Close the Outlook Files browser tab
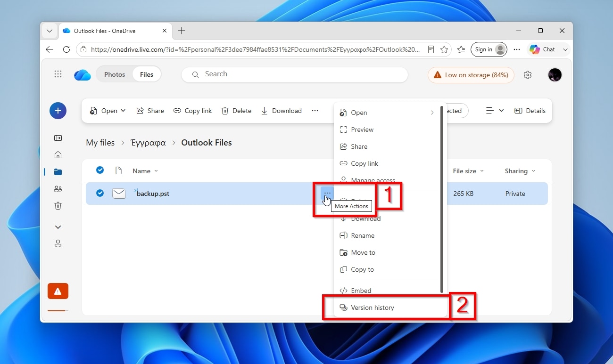613x364 pixels. click(x=165, y=31)
